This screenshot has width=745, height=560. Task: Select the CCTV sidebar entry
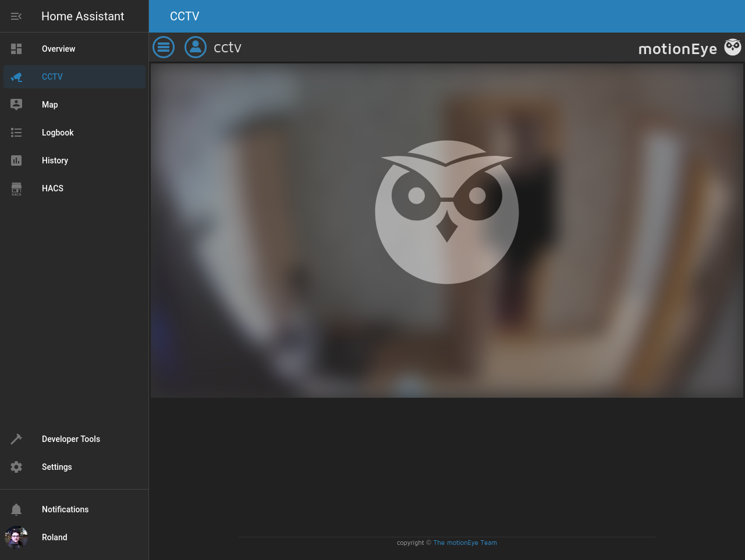coord(74,77)
